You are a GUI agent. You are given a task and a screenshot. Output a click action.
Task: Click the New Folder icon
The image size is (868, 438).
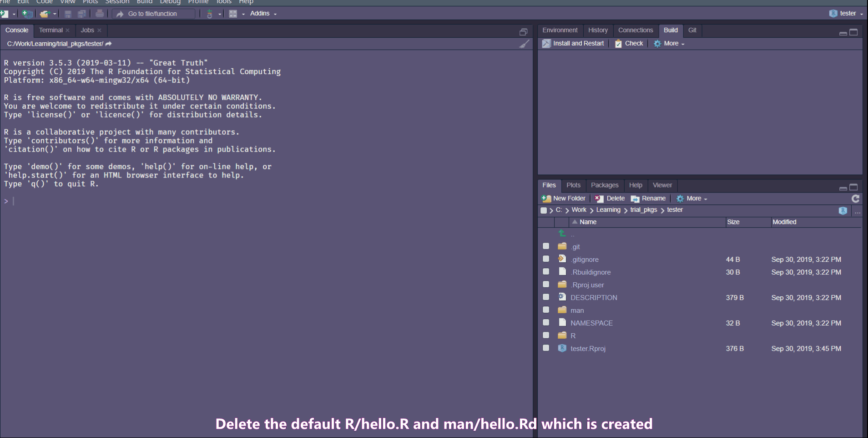tap(546, 199)
